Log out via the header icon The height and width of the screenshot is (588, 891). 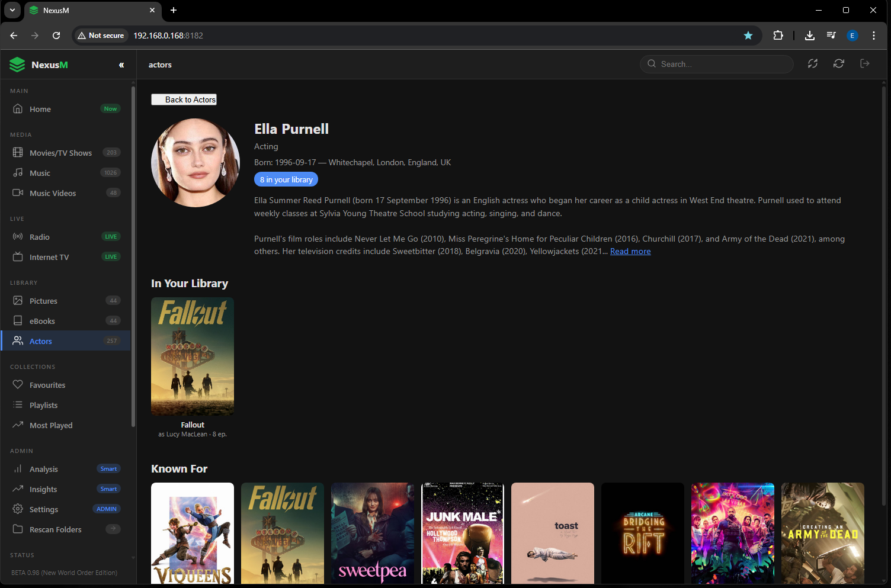(x=864, y=63)
